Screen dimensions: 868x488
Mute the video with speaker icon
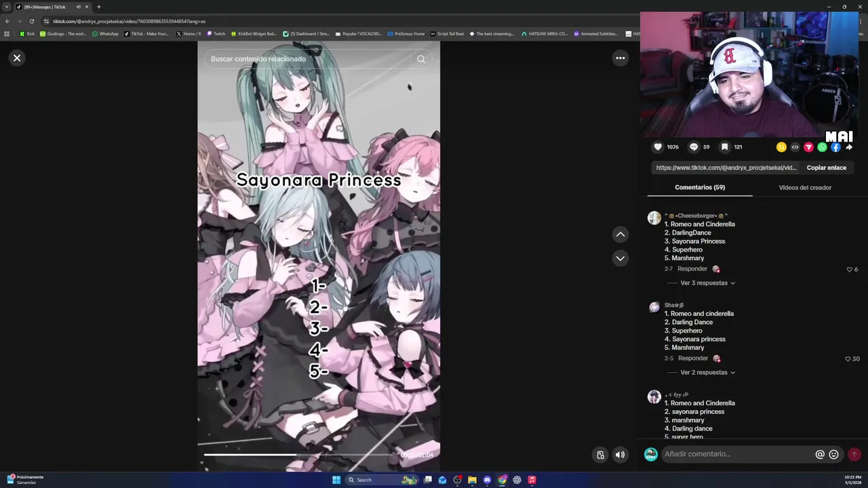click(x=620, y=455)
